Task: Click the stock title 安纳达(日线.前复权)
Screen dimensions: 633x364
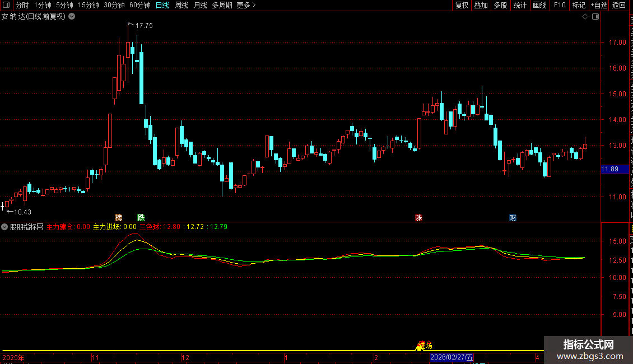Action: click(33, 17)
